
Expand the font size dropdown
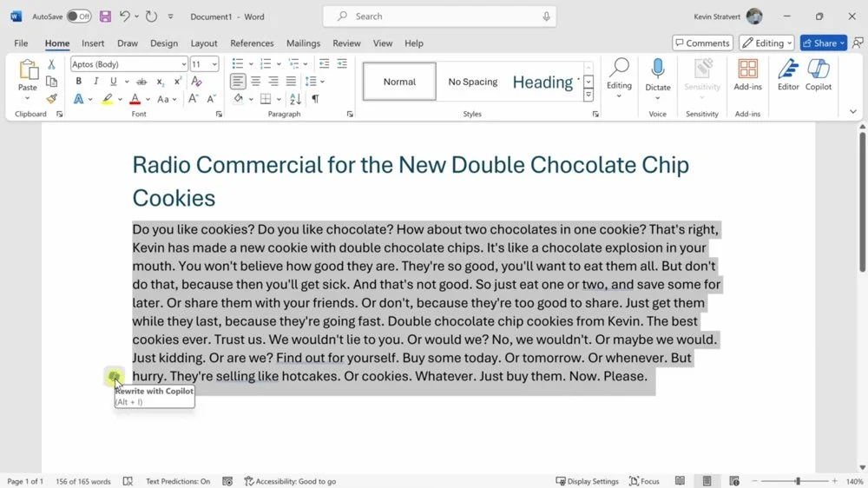click(214, 64)
